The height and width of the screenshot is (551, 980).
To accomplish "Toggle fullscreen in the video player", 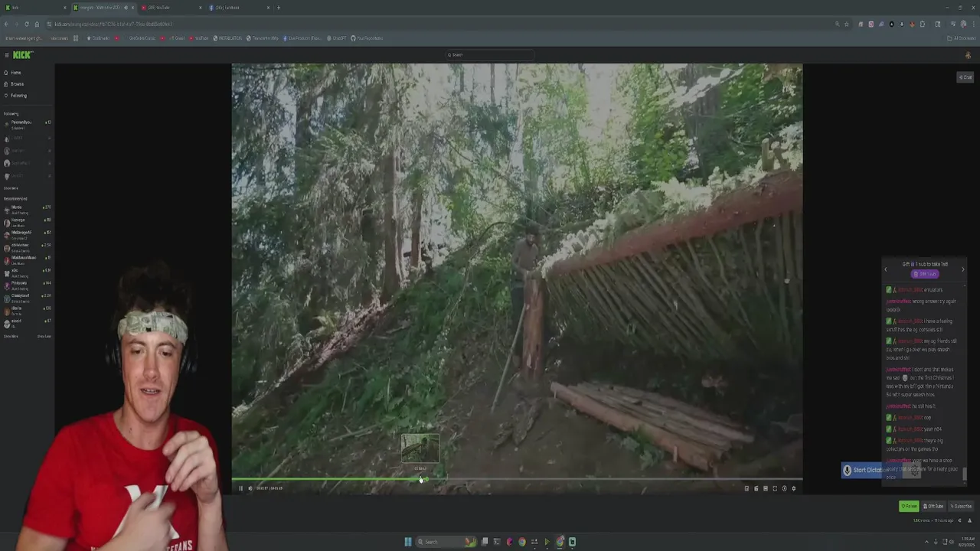I will point(775,488).
